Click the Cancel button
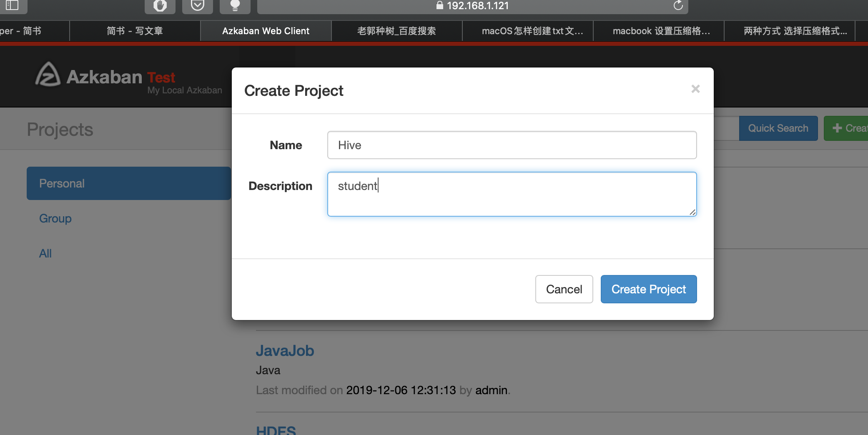 tap(564, 289)
